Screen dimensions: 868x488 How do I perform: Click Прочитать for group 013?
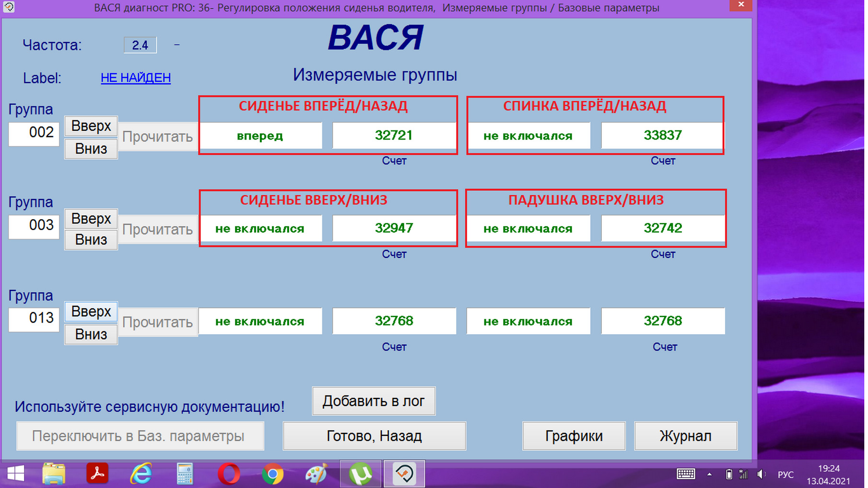(x=158, y=322)
